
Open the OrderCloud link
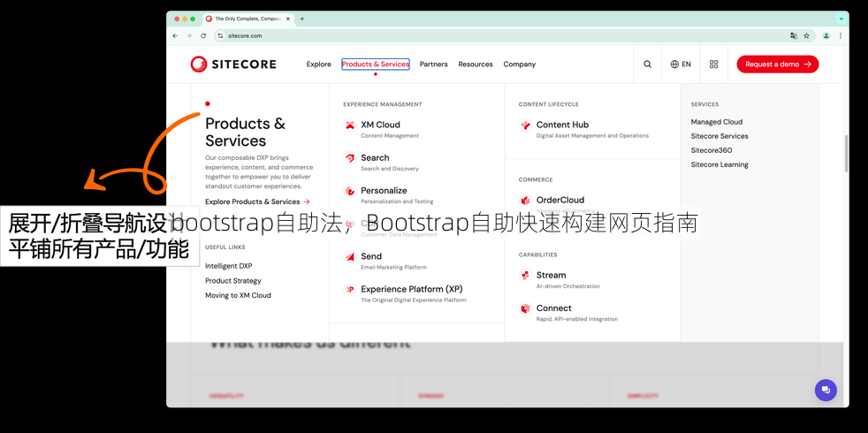tap(560, 200)
